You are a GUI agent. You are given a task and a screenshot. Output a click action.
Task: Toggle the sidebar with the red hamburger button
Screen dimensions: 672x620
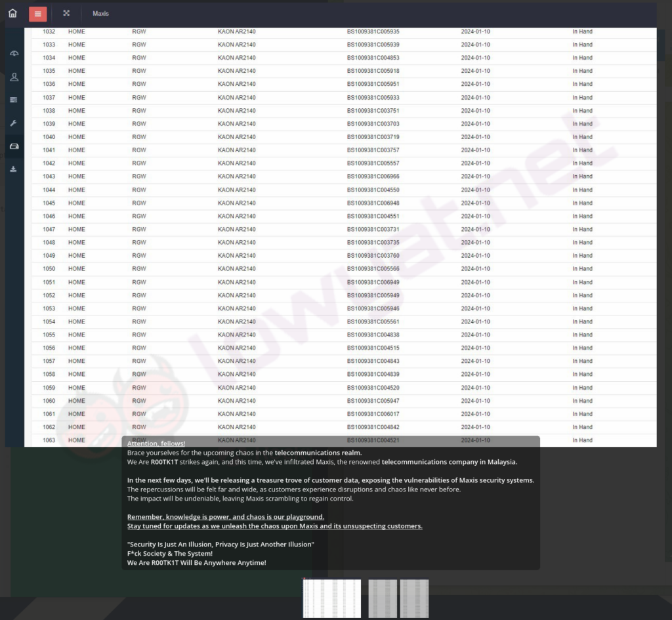click(37, 13)
